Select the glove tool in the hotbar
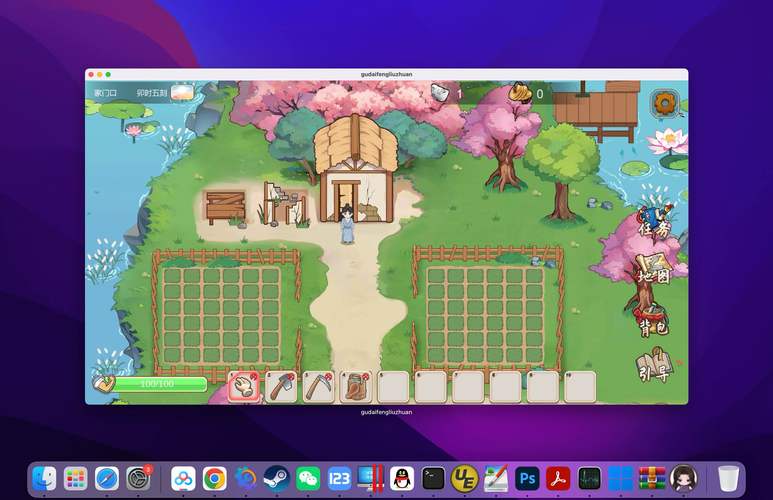773x500 pixels. (x=245, y=386)
